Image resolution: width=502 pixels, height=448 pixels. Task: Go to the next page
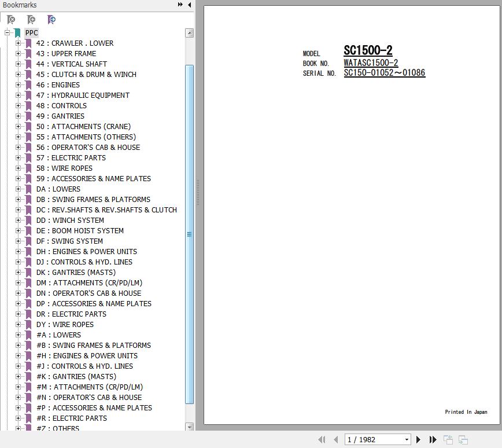418,439
